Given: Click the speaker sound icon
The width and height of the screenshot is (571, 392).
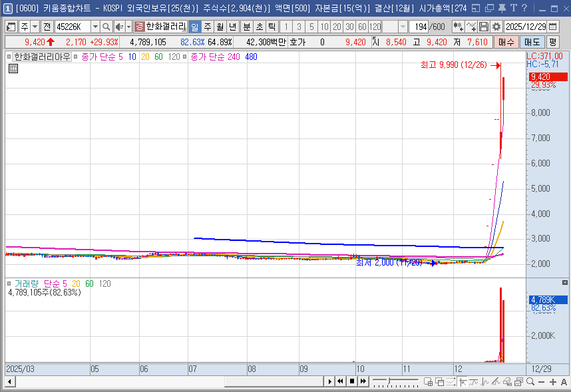Looking at the screenshot, I should coord(118,27).
